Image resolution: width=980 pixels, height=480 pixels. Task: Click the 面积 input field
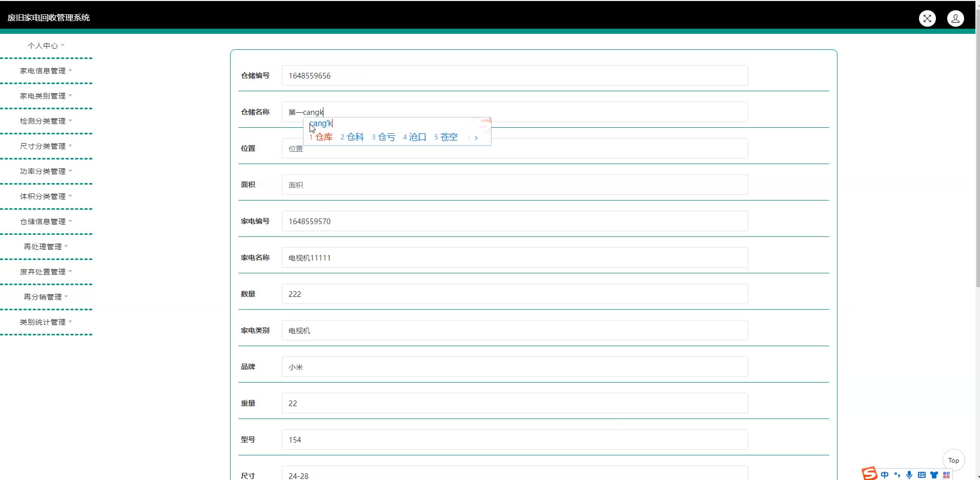[515, 185]
